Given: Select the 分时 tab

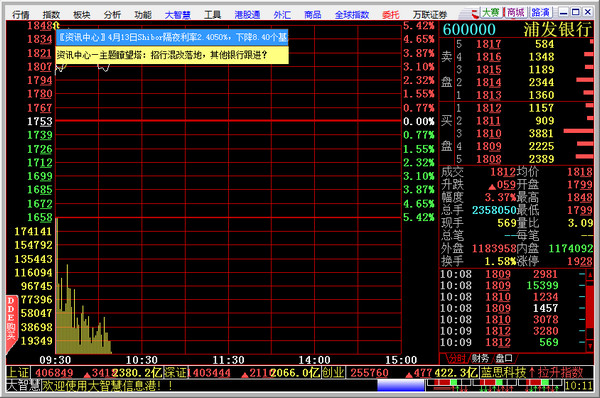Looking at the screenshot, I should 457,359.
